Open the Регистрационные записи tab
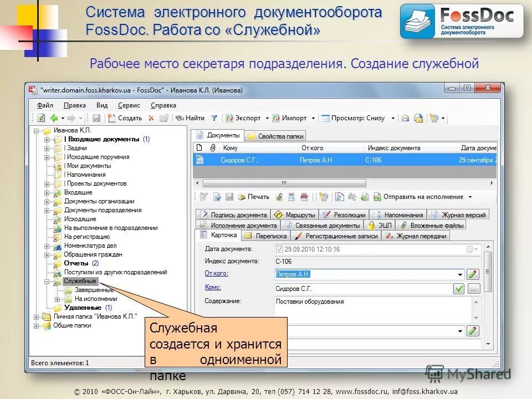The height and width of the screenshot is (399, 532). [336, 236]
